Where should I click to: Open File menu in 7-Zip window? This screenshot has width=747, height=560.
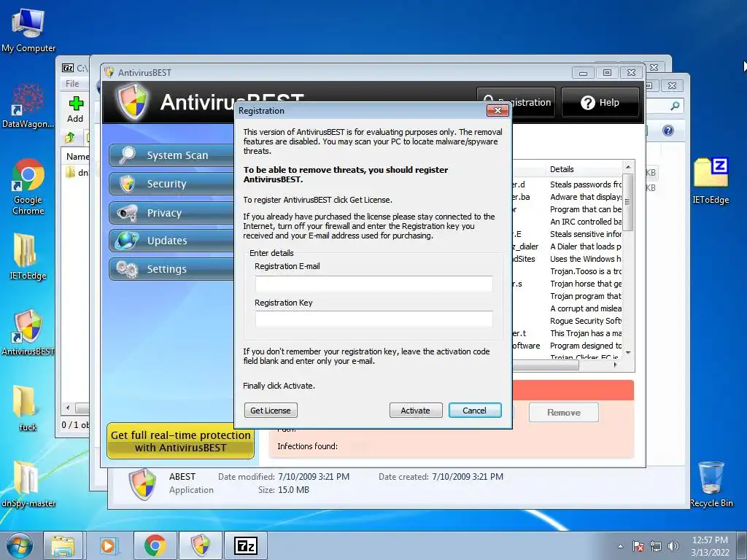pyautogui.click(x=72, y=83)
